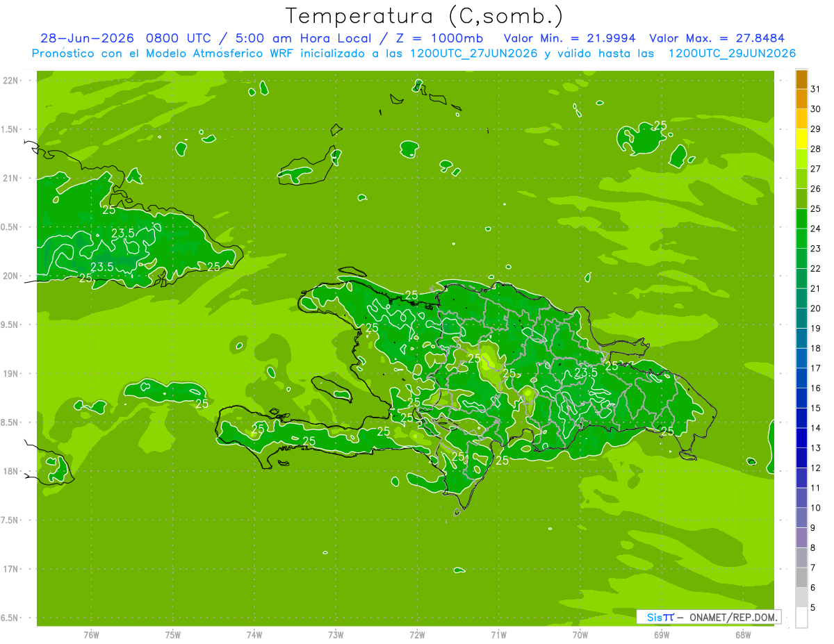This screenshot has height=644, width=834.
Task: Click the '23.5' contour label over Dominican Republic
Action: (586, 372)
